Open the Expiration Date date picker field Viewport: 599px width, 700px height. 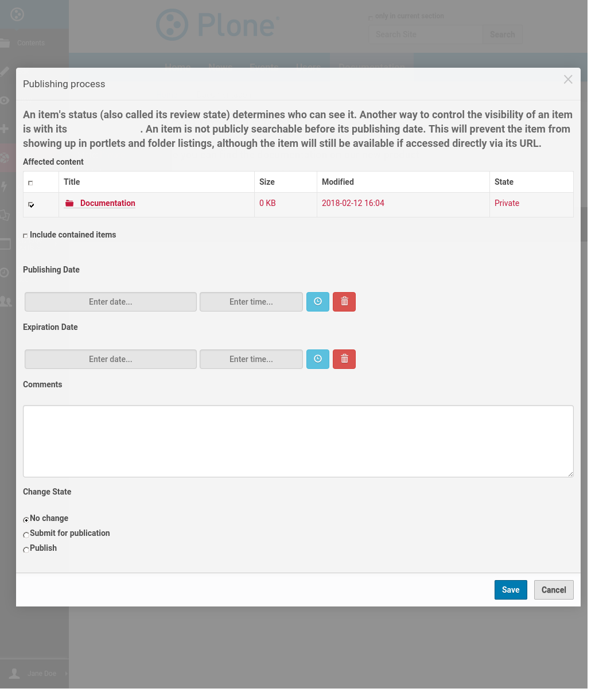click(x=111, y=359)
